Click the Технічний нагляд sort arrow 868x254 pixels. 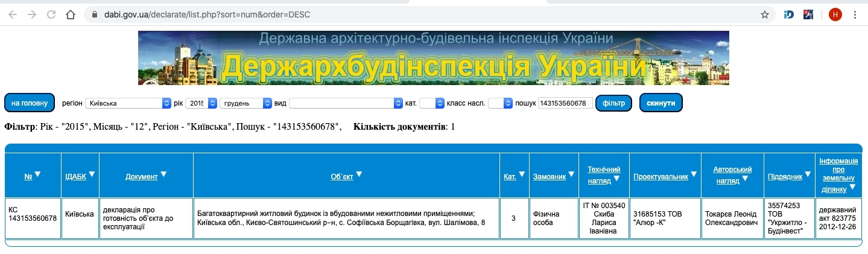coord(616,179)
